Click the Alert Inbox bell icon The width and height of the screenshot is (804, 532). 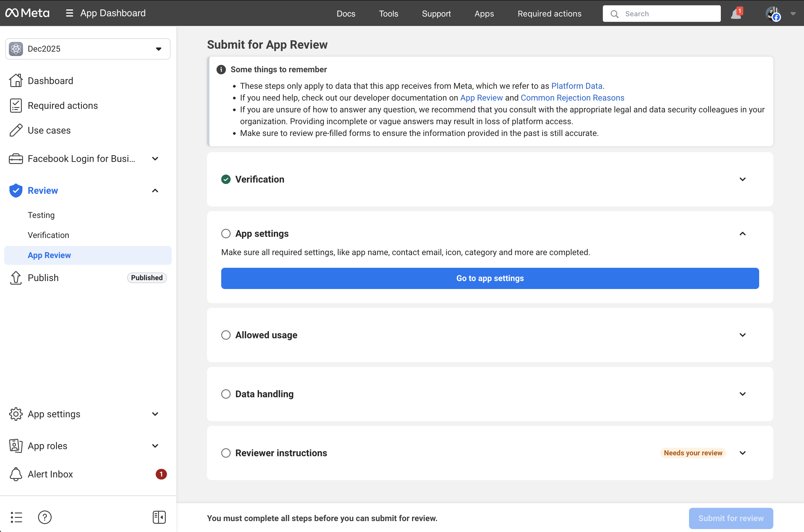[x=16, y=474]
